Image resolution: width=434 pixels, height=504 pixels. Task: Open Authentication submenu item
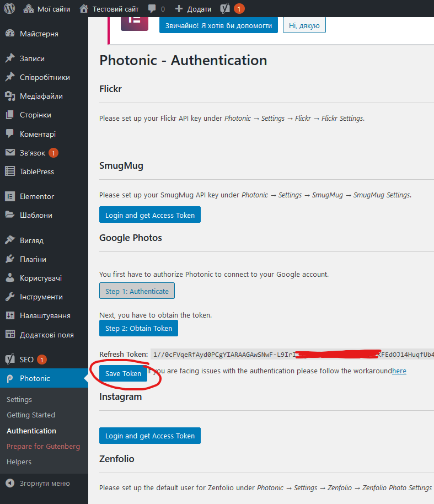31,431
